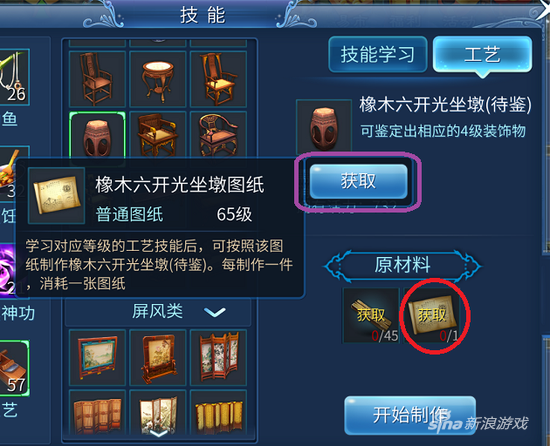The image size is (550, 446).
Task: Click the large stool preview image
Action: pyautogui.click(x=324, y=127)
